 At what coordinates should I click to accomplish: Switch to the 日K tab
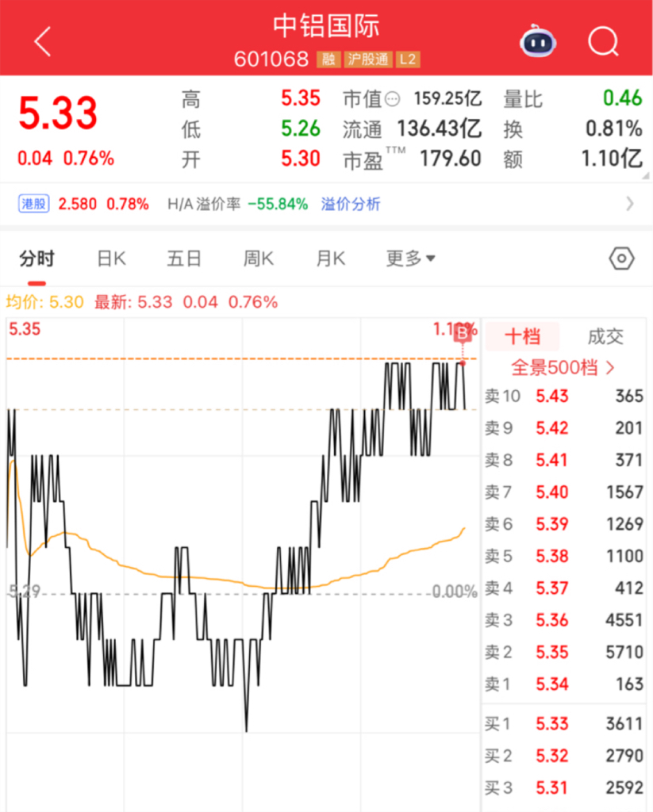click(111, 259)
